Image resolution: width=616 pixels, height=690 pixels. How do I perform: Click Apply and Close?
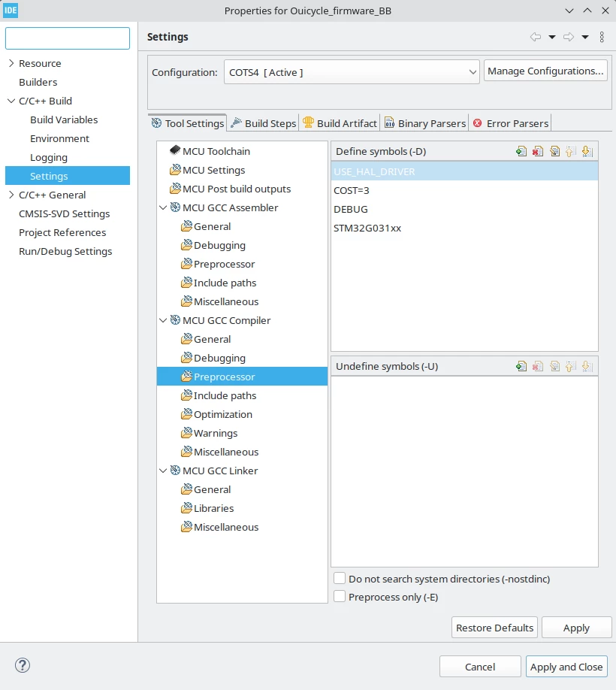coord(566,667)
